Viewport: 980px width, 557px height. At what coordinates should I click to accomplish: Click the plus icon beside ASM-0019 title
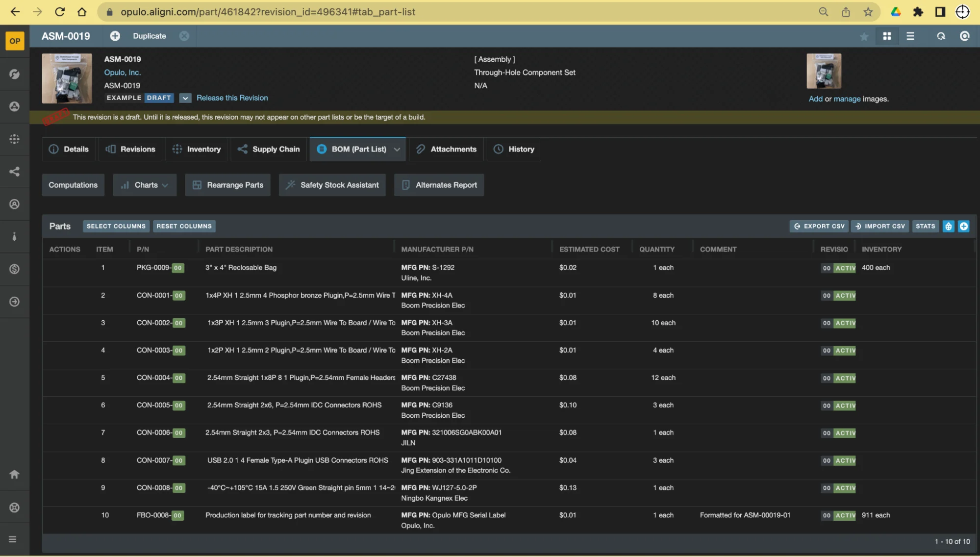[115, 36]
